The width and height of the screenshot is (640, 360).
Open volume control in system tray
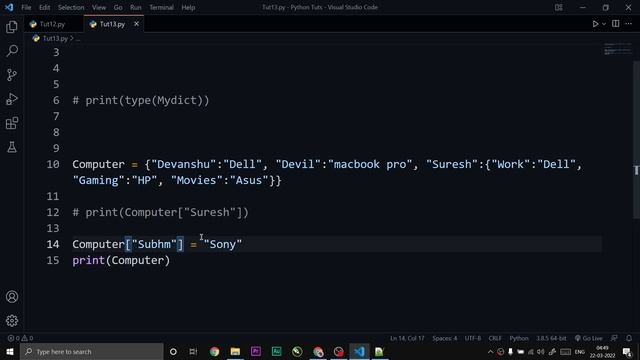[541, 352]
